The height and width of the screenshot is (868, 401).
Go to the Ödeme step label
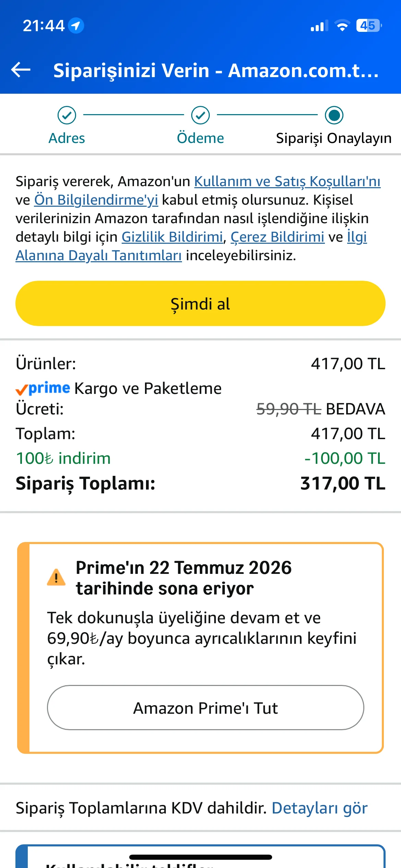coord(200,138)
